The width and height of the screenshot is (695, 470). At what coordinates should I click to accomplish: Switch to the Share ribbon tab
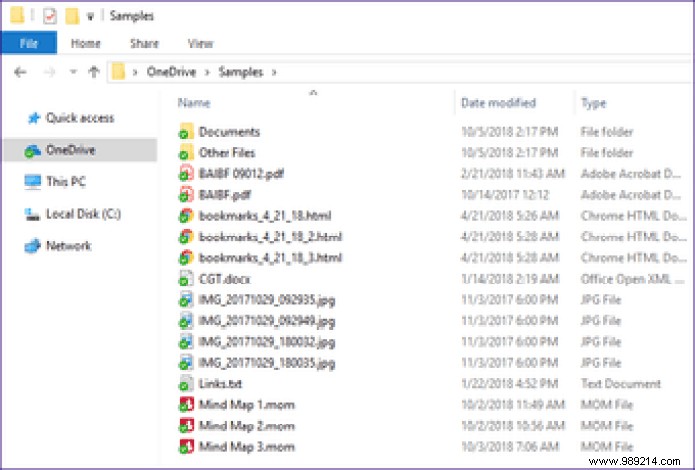click(x=144, y=43)
